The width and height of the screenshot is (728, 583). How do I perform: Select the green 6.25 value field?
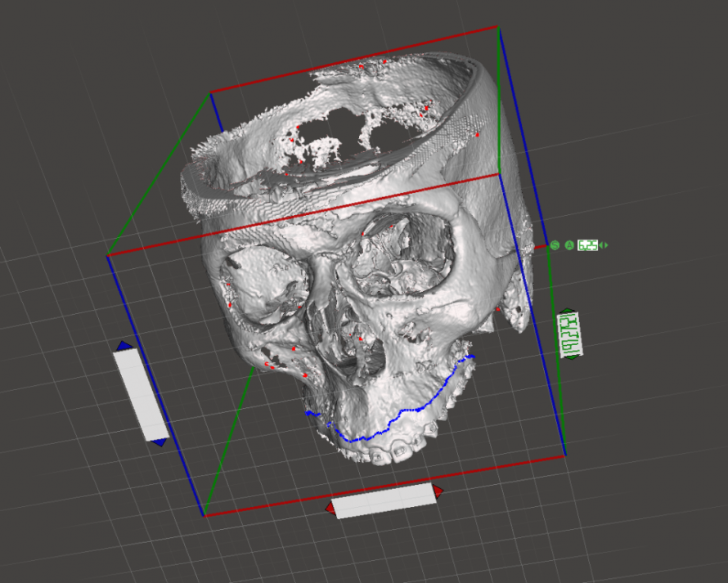tap(587, 245)
